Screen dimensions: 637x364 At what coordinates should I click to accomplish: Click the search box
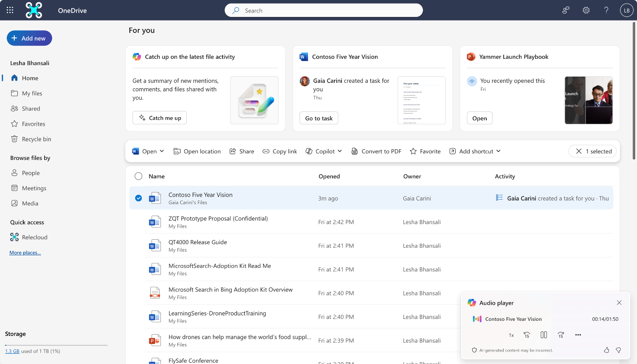coord(323,10)
